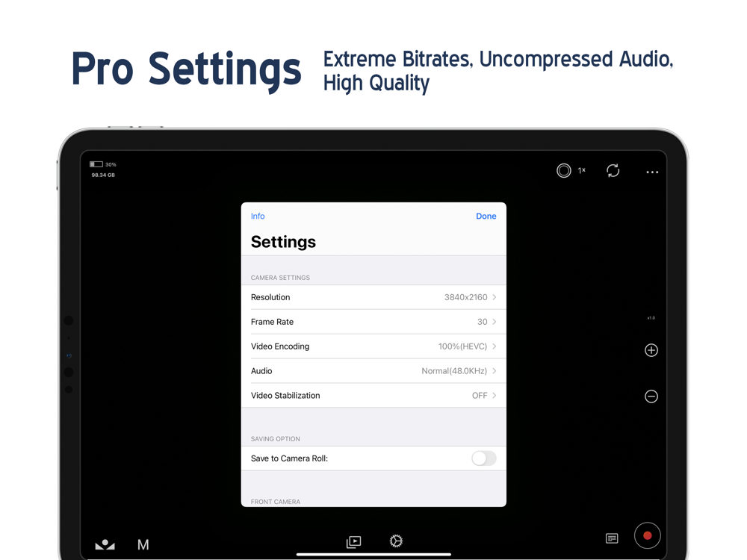747x560 pixels.
Task: Open the three-dot more options menu
Action: [652, 172]
